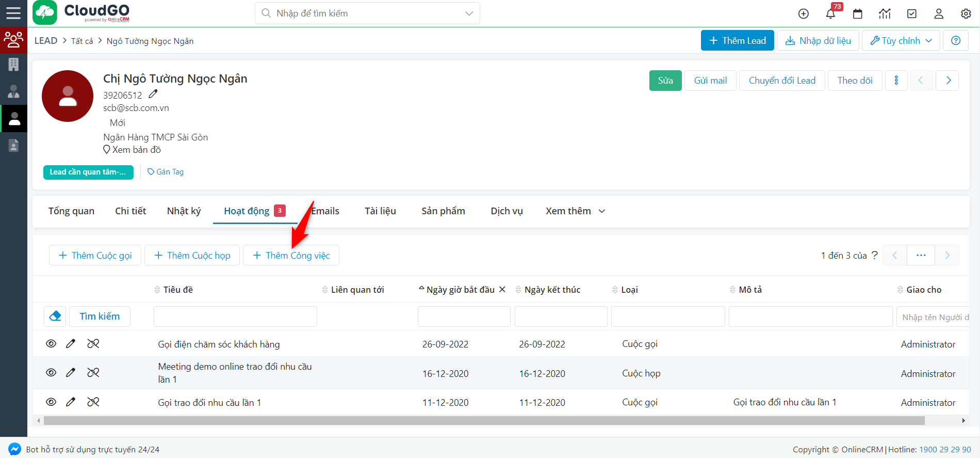
Task: Sort by Tiêu đề column
Action: pos(174,290)
